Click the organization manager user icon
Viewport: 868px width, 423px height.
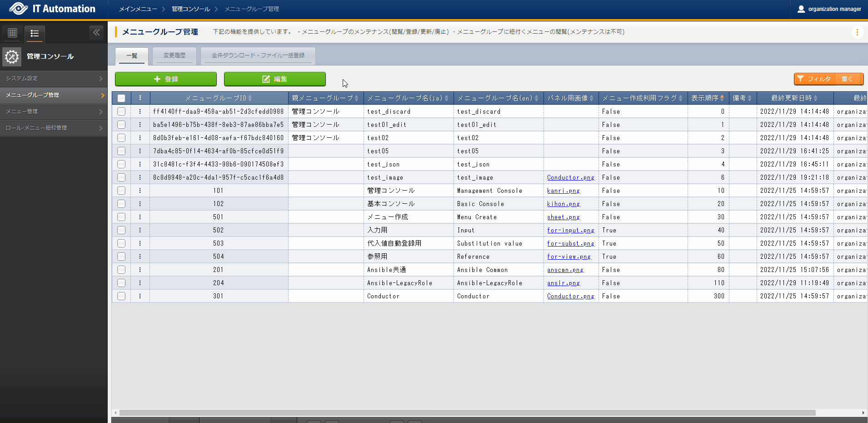(x=801, y=9)
